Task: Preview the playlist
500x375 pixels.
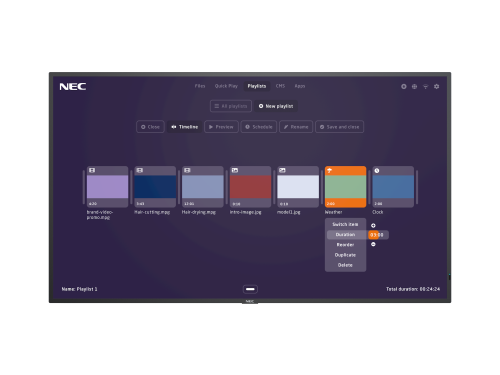Action: tap(221, 127)
